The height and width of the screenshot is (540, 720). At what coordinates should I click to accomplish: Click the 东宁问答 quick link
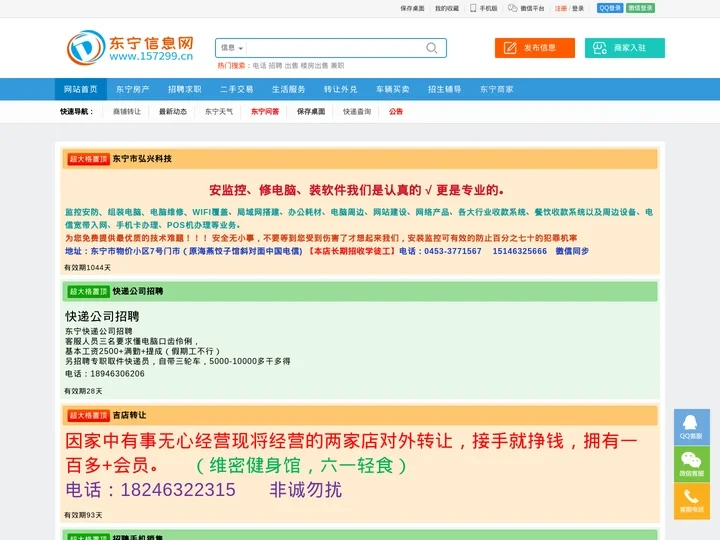click(265, 112)
